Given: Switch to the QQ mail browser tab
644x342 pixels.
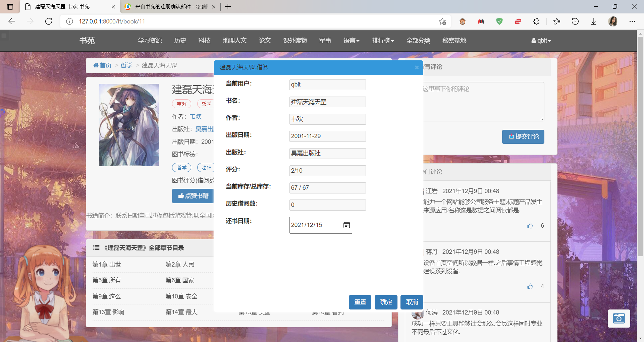Looking at the screenshot, I should [x=170, y=7].
